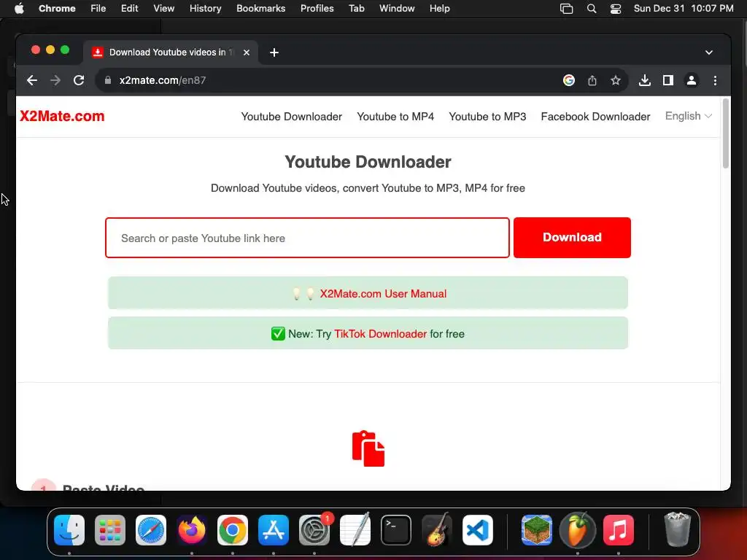Open Finder from the Dock

(x=69, y=530)
